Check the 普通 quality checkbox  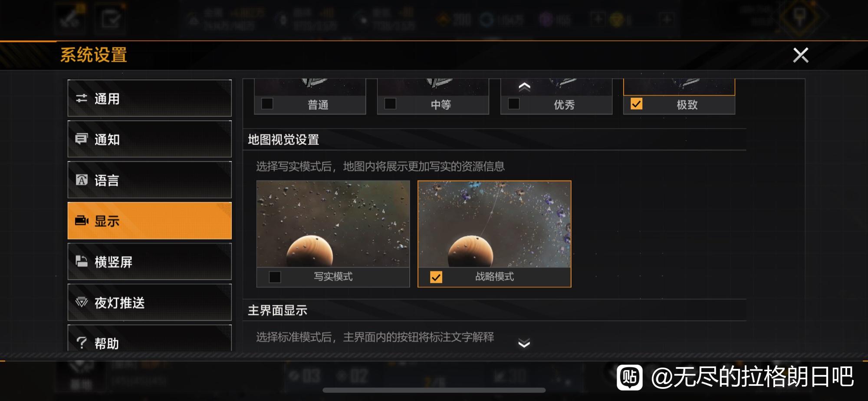pyautogui.click(x=267, y=104)
